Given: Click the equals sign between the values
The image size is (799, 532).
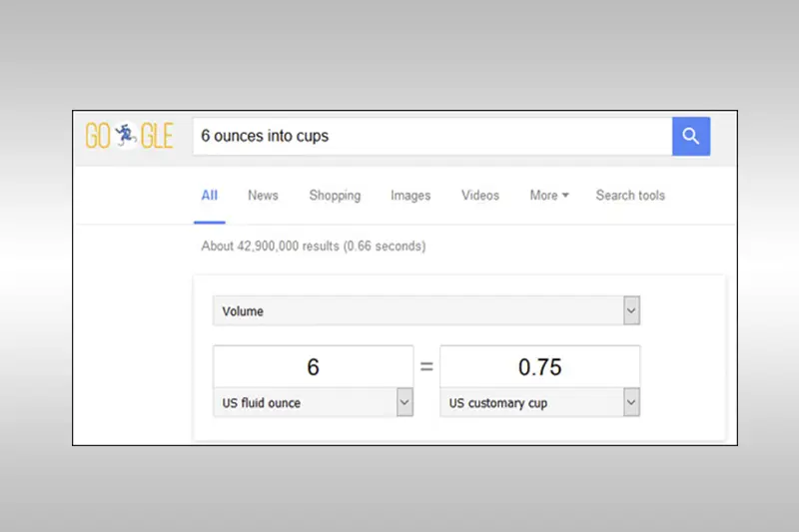Looking at the screenshot, I should (x=426, y=366).
